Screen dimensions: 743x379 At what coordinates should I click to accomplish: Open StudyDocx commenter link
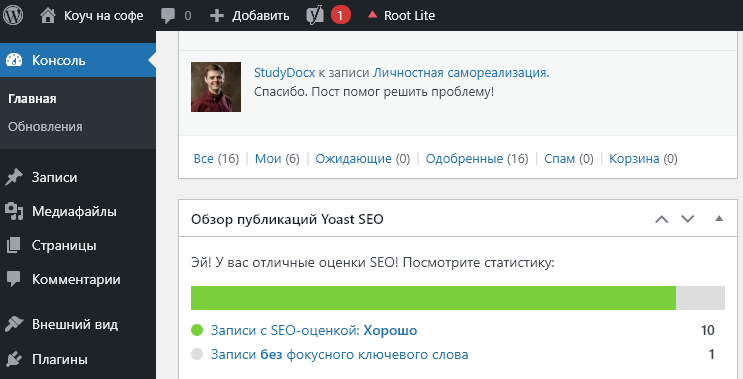284,73
